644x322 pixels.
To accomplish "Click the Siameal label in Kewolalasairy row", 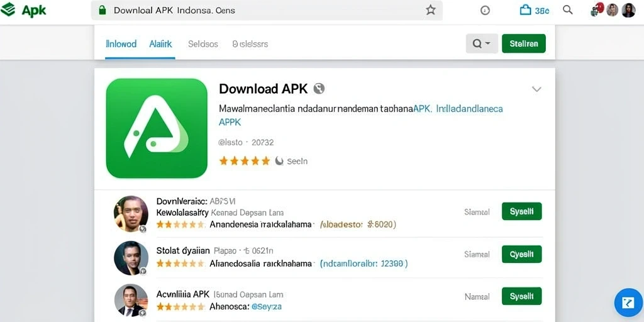I will (x=477, y=213).
